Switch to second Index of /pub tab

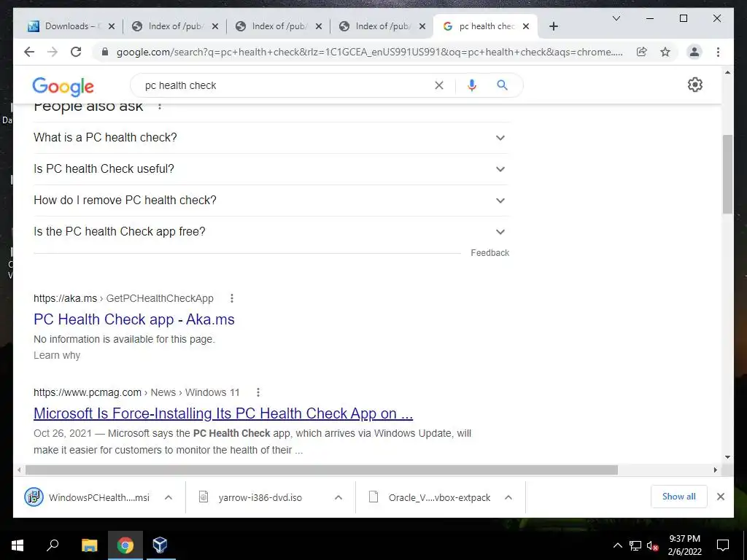click(x=279, y=26)
